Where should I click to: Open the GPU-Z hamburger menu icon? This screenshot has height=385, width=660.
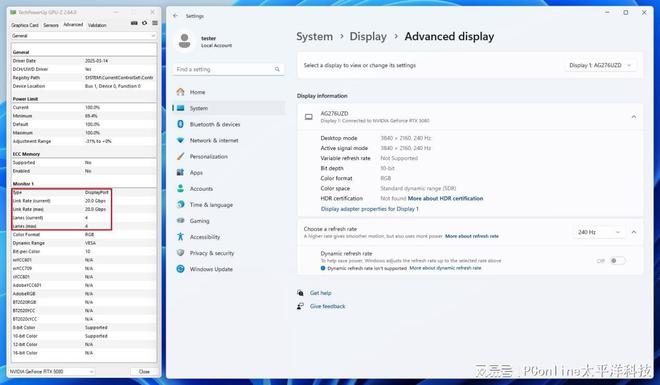tap(155, 23)
